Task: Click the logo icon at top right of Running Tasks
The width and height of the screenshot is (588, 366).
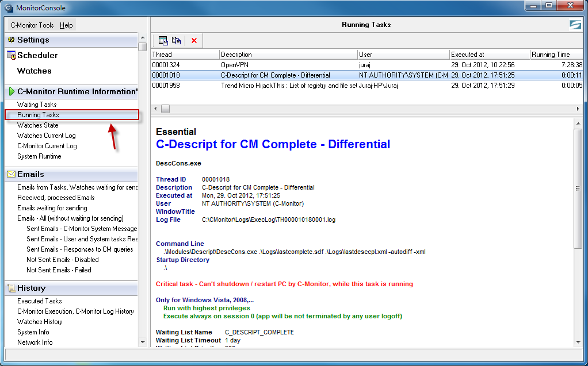Action: pos(575,25)
